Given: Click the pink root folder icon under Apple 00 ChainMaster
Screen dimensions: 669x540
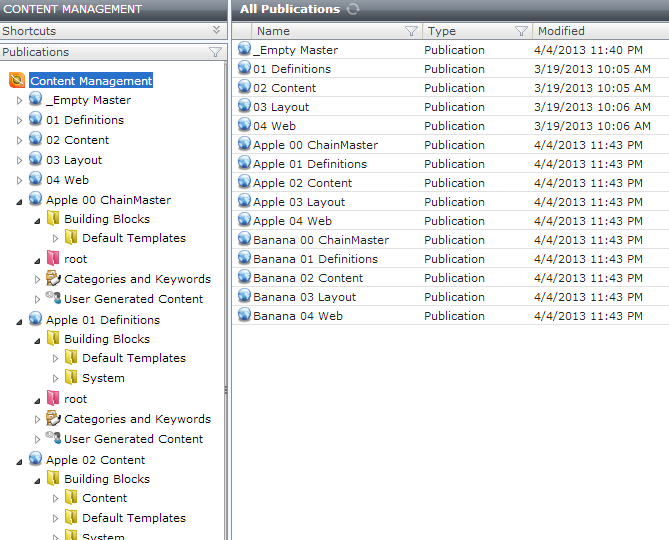Looking at the screenshot, I should click(53, 259).
